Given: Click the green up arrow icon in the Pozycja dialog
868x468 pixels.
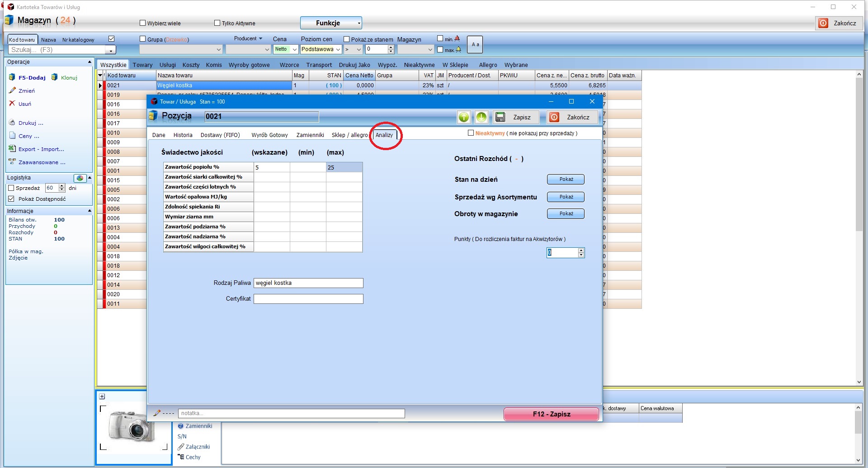Looking at the screenshot, I should [x=464, y=117].
